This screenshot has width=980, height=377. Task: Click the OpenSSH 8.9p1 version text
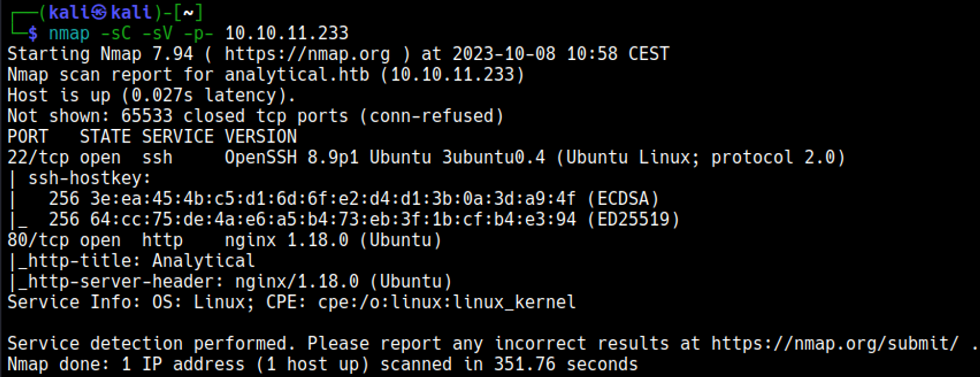click(x=292, y=158)
